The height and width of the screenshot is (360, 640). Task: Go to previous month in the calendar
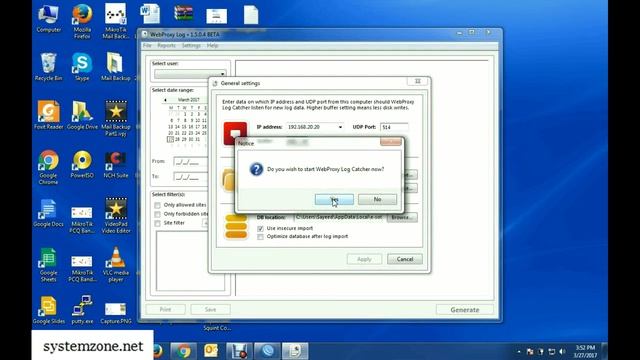coord(165,100)
